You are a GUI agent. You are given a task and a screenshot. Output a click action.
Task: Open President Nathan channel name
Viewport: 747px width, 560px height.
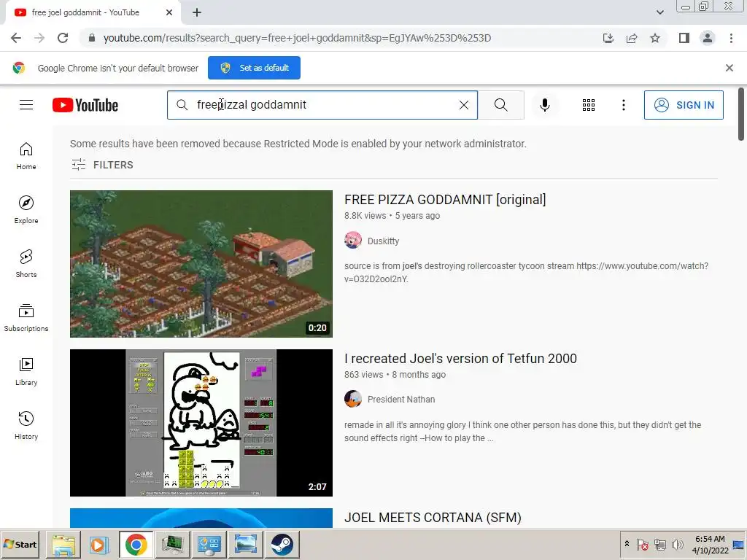tap(401, 399)
